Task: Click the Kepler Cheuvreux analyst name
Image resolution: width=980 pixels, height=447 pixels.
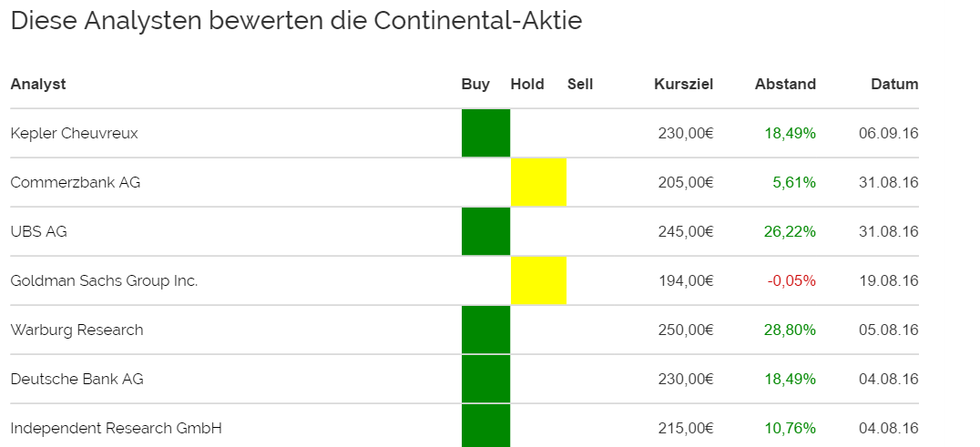Action: coord(74,133)
